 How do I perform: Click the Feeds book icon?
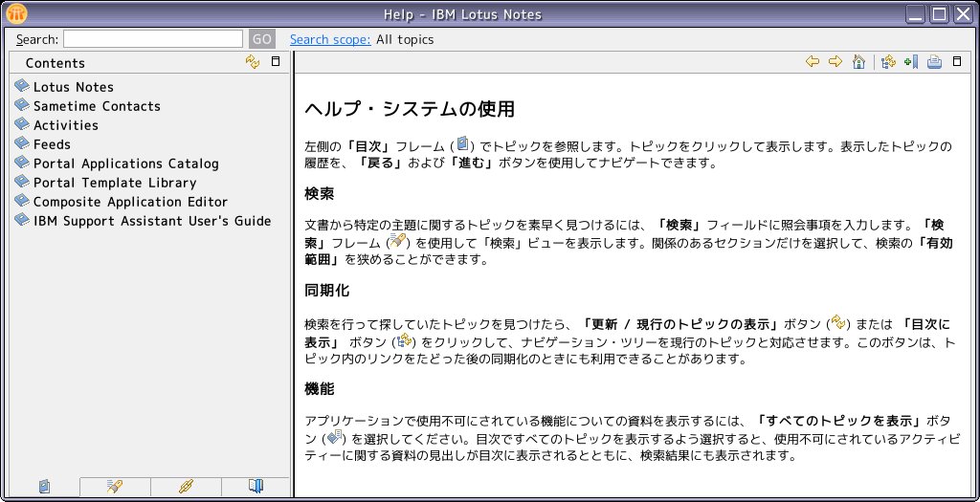click(x=22, y=143)
